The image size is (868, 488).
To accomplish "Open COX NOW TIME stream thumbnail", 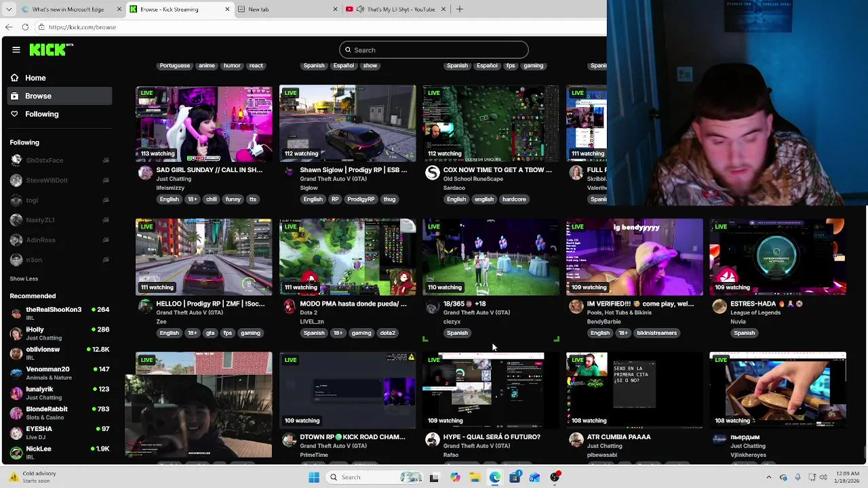I will click(491, 123).
